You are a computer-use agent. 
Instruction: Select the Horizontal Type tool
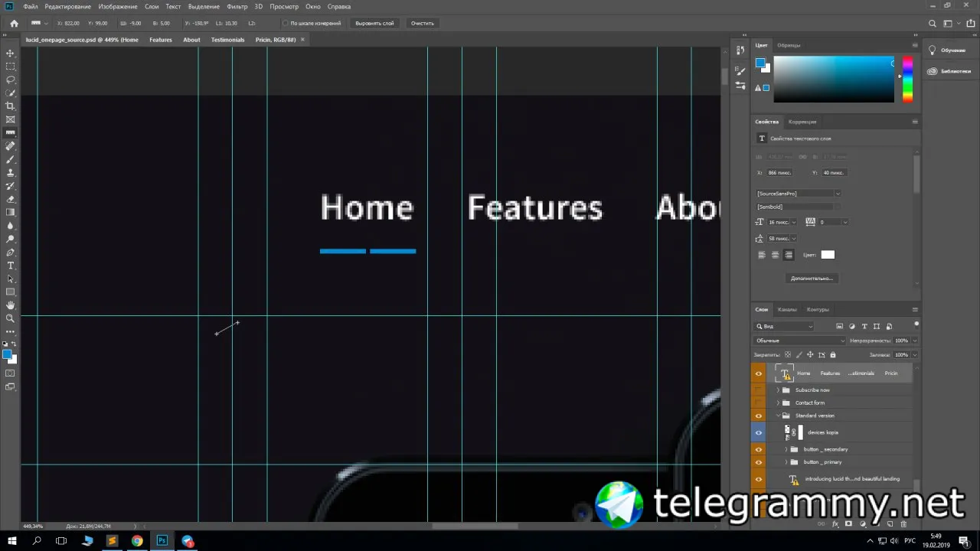[x=11, y=266]
